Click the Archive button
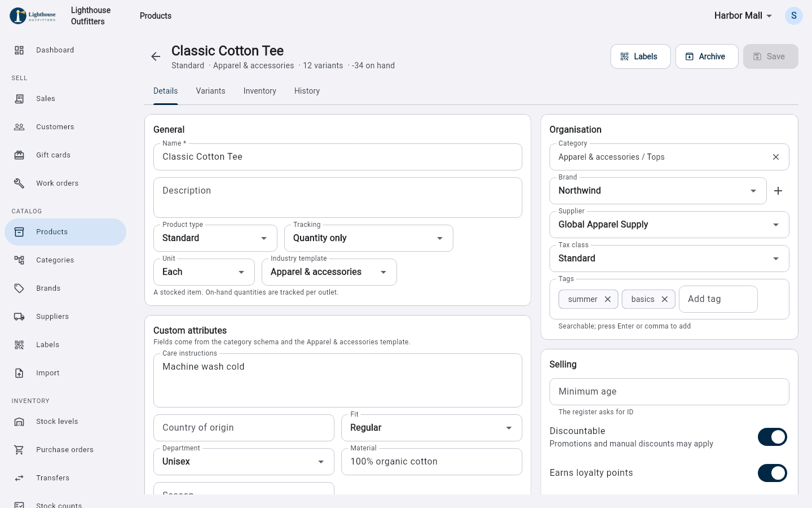This screenshot has width=812, height=508. pyautogui.click(x=707, y=56)
